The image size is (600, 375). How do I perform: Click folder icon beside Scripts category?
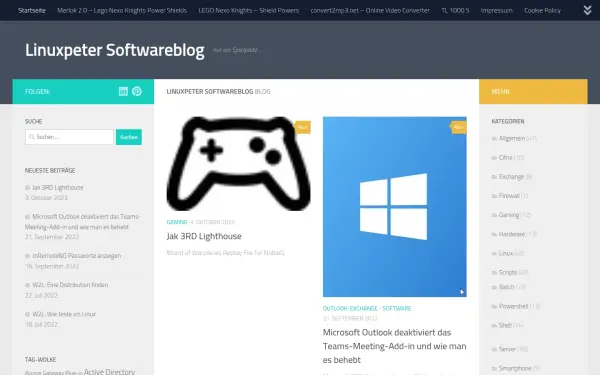(494, 272)
